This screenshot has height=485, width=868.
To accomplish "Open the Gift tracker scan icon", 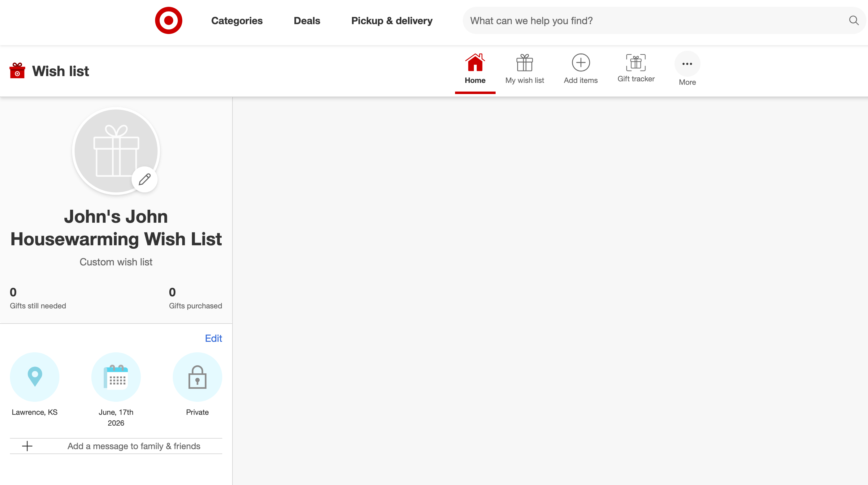I will pyautogui.click(x=636, y=62).
